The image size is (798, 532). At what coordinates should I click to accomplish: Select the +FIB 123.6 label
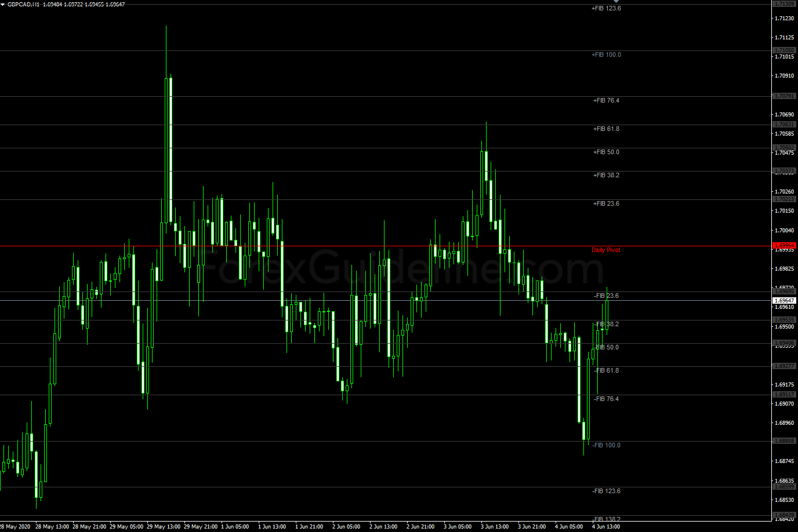click(x=606, y=9)
